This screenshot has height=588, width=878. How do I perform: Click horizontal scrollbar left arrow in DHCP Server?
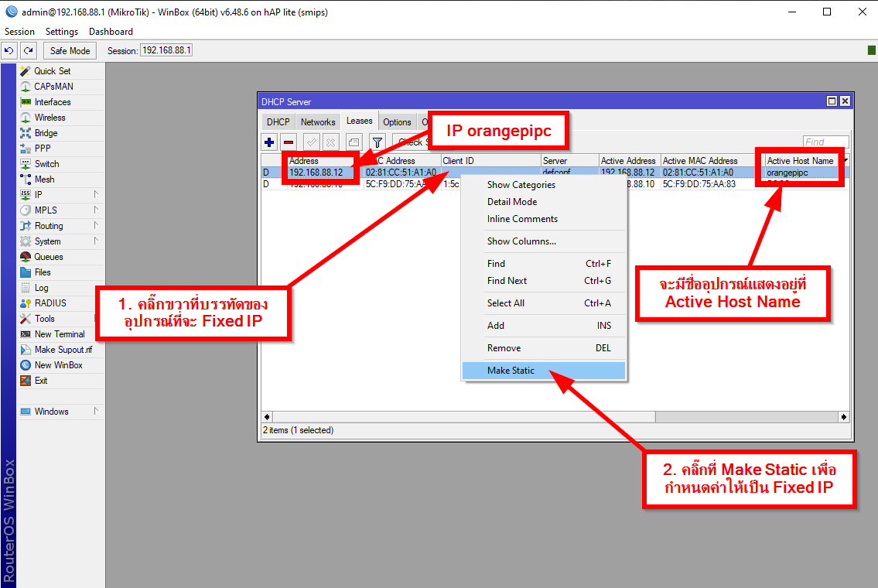[267, 417]
